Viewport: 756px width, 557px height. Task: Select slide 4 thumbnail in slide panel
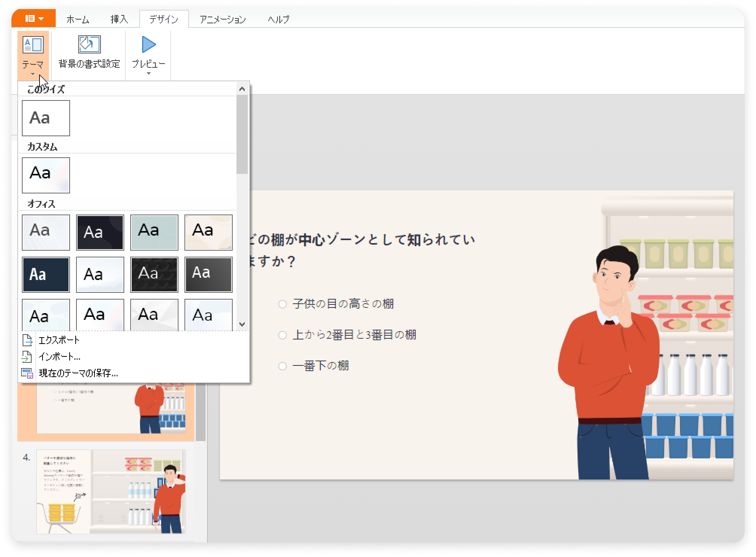click(111, 492)
